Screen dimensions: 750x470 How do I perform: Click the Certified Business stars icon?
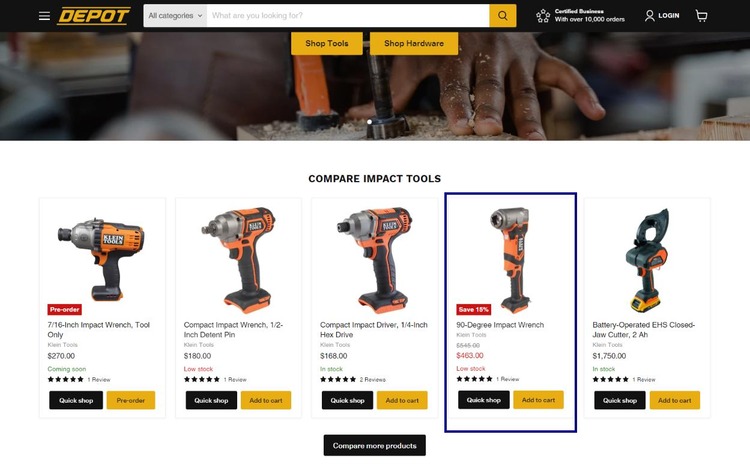point(543,16)
